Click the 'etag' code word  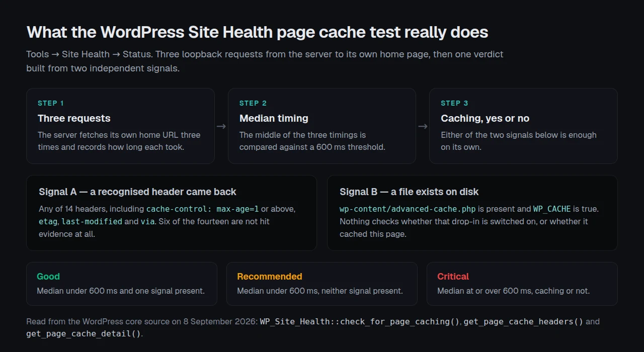(48, 221)
